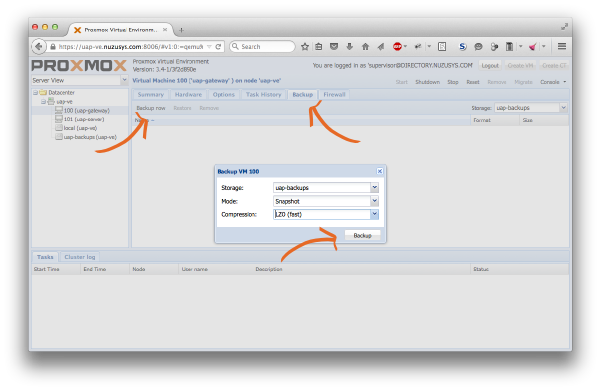The image size is (600, 390).
Task: Switch to the Hardware tab
Action: [x=188, y=95]
